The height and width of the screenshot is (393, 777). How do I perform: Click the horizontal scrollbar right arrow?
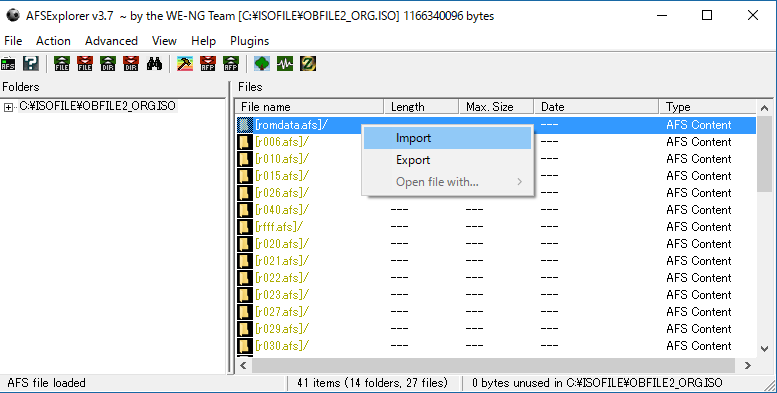point(748,366)
